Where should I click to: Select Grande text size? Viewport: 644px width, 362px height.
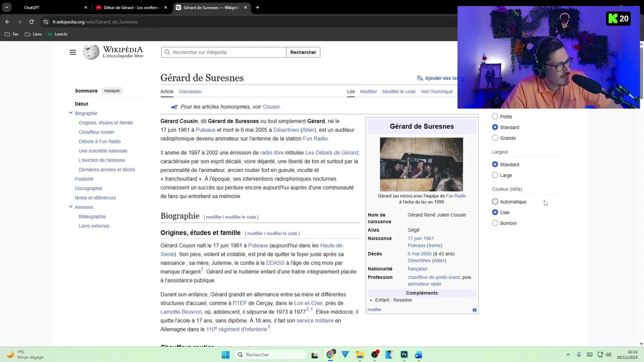point(495,138)
